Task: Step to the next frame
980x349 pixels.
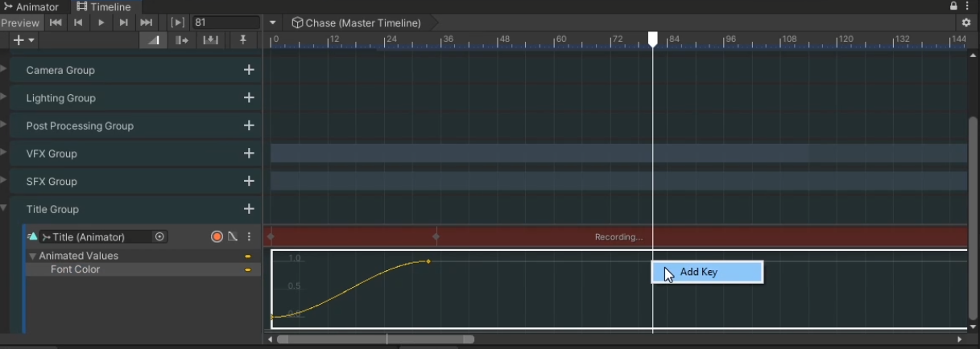Action: click(x=123, y=23)
